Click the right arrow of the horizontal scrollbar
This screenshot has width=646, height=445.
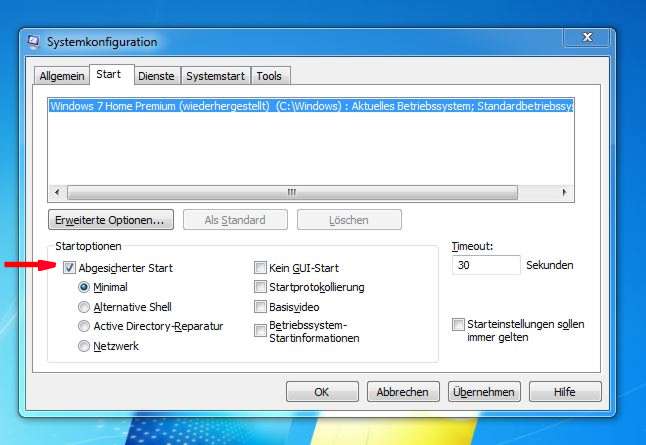[565, 192]
